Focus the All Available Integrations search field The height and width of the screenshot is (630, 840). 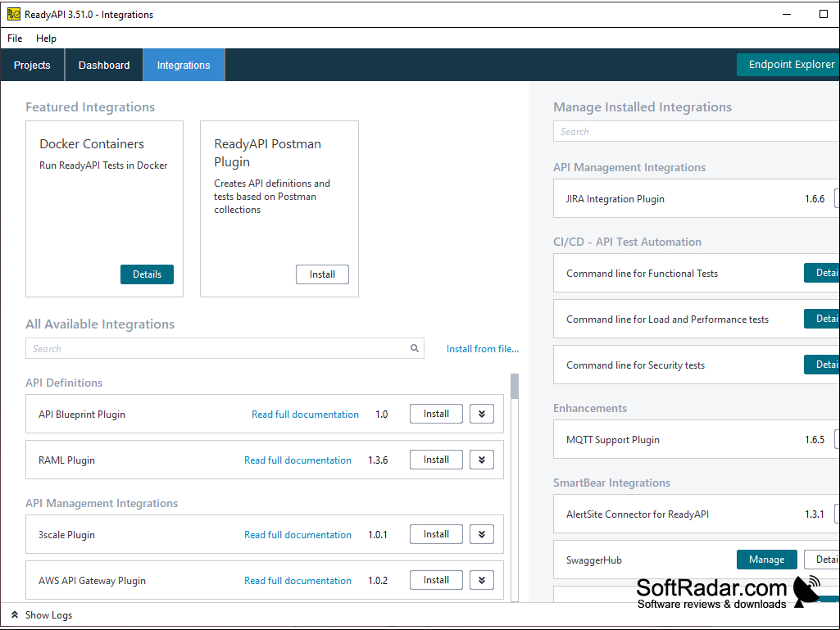click(x=225, y=348)
